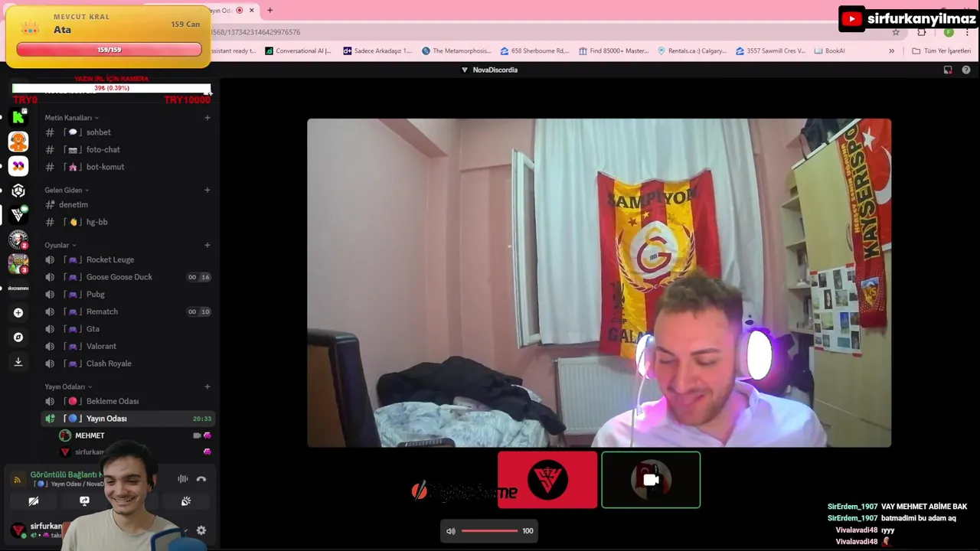Join Rocket Leuge voice channel
Screen dimensions: 980x551
pos(127,259)
